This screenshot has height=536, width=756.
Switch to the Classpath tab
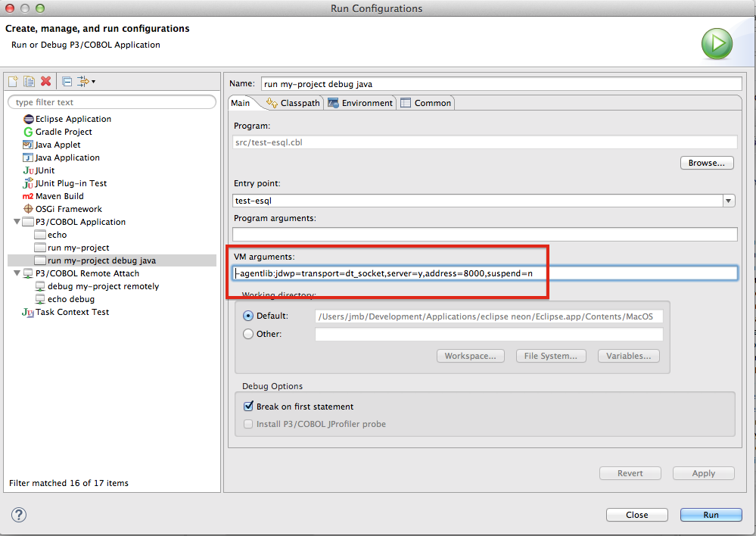click(293, 103)
